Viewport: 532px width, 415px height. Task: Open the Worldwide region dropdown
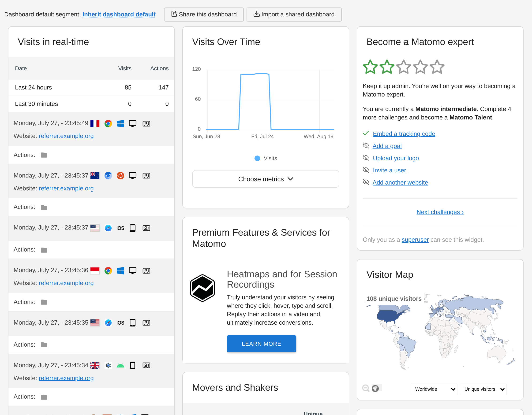[x=434, y=389]
